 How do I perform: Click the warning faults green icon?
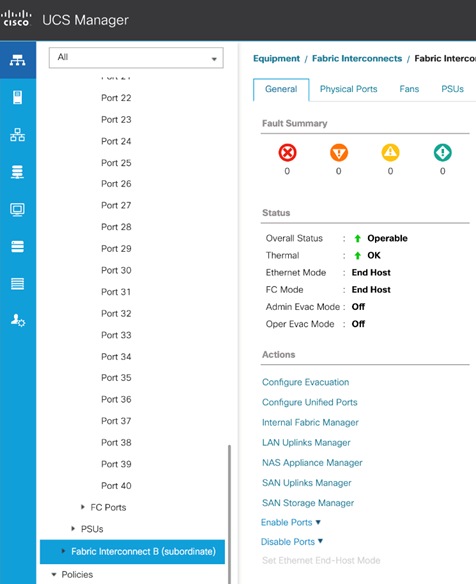442,153
